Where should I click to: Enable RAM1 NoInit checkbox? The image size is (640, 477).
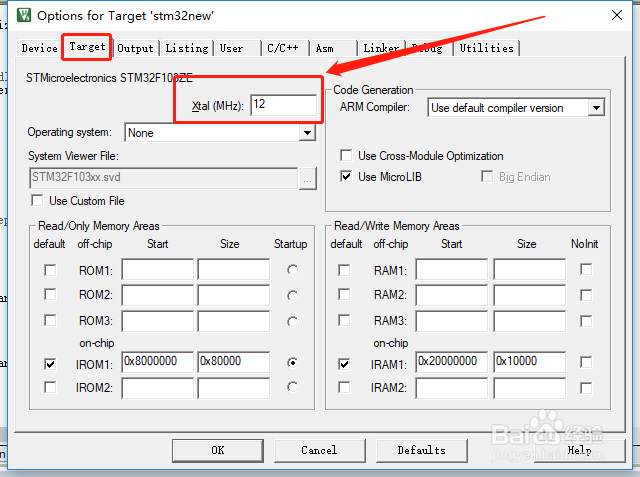click(x=586, y=269)
